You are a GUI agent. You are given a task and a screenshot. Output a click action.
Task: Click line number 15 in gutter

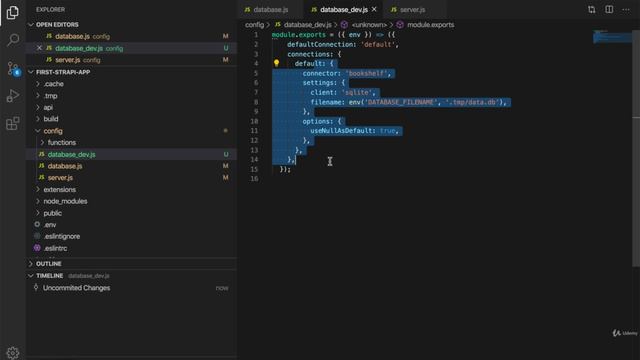click(x=254, y=169)
